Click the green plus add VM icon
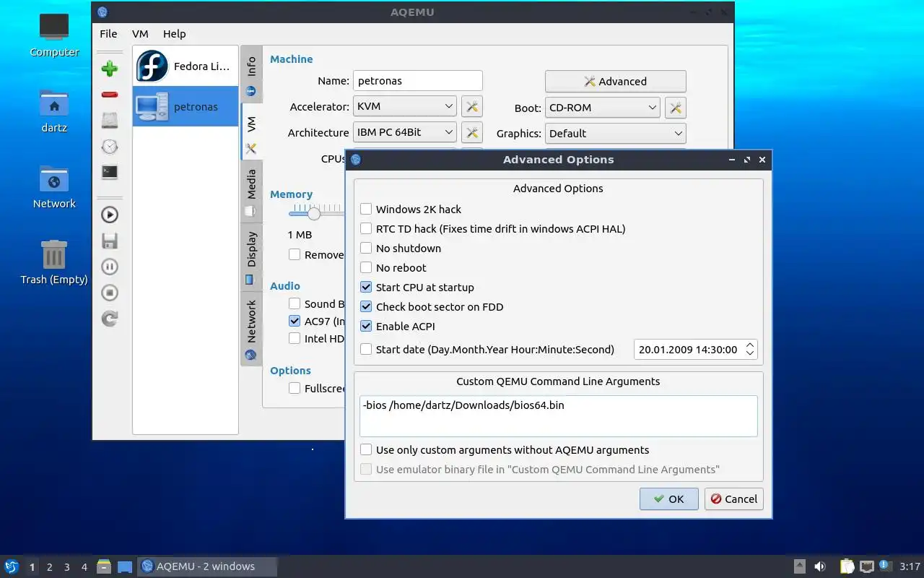This screenshot has height=578, width=924. (x=110, y=69)
